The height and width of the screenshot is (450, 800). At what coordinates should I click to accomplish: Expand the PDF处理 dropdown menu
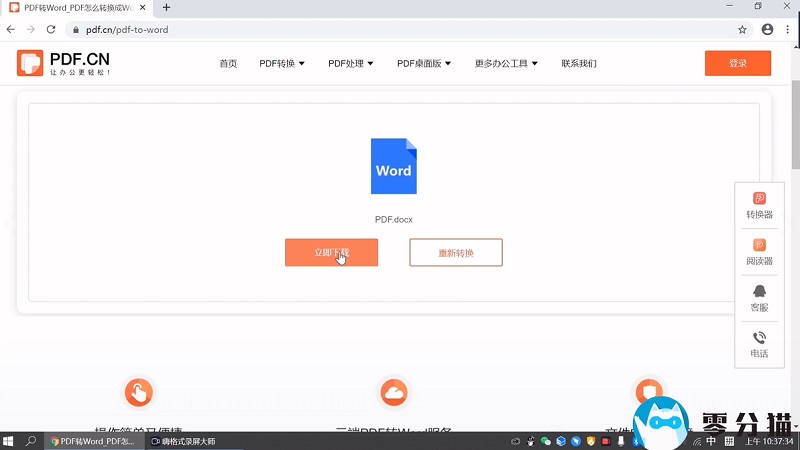(350, 64)
